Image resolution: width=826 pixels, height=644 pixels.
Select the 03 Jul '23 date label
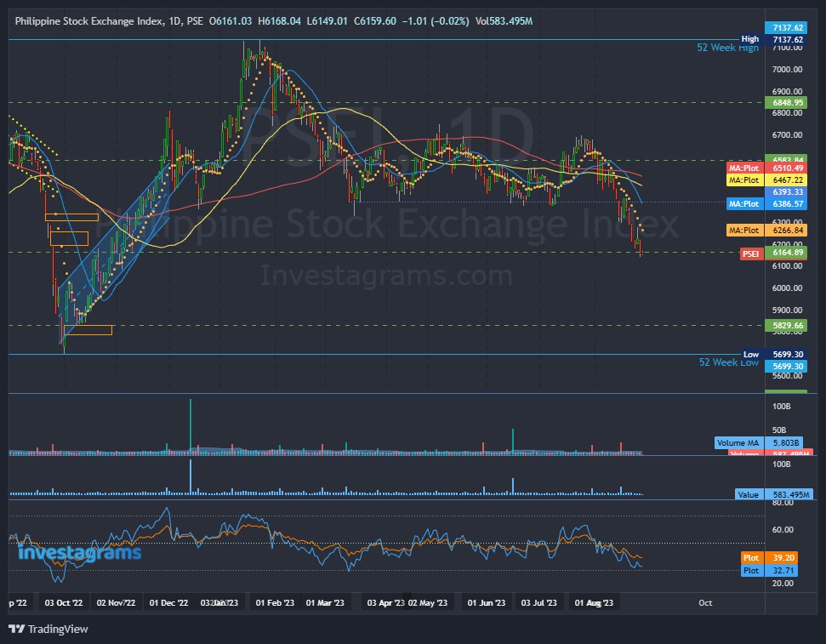pos(539,602)
